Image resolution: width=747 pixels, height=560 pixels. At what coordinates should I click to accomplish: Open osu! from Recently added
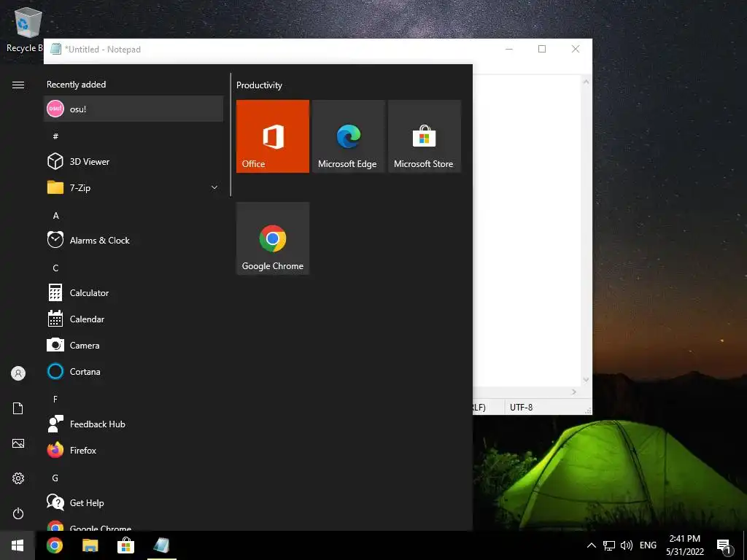pos(133,109)
